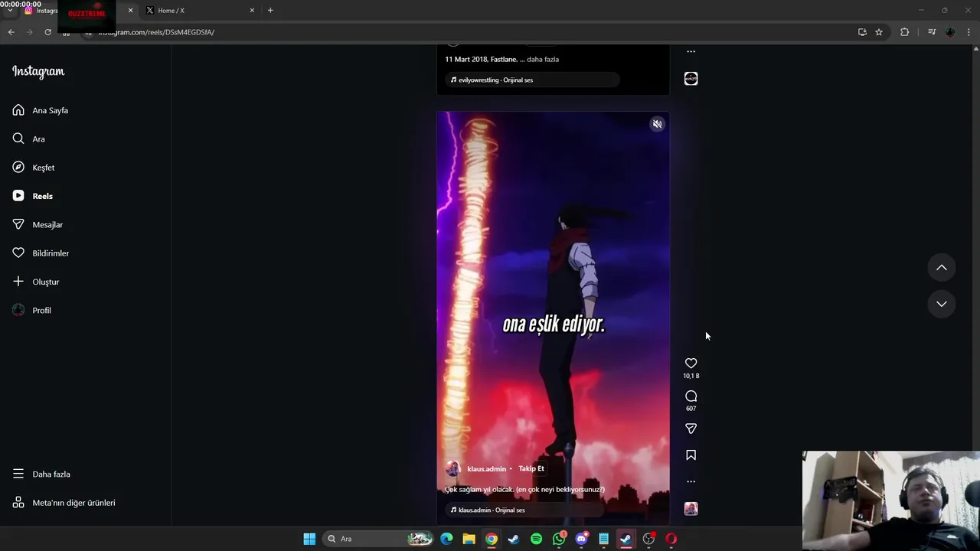Viewport: 980px width, 551px height.
Task: Open more options for klaus.admin reel
Action: click(691, 481)
